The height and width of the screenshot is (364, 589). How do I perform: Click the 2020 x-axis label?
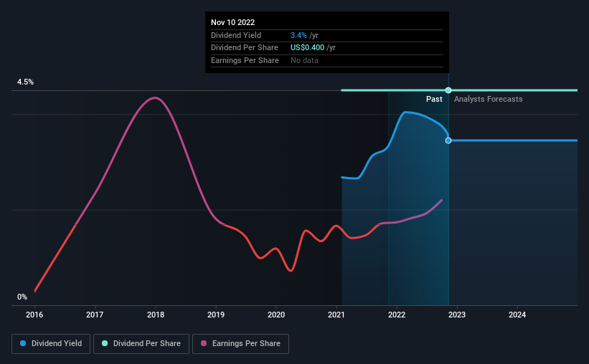pos(276,315)
